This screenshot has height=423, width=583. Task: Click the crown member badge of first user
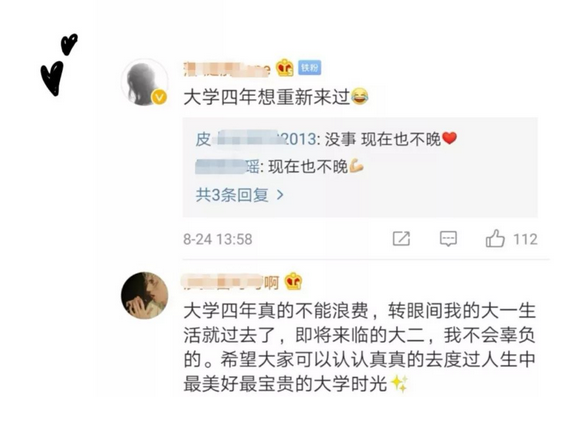(x=285, y=68)
